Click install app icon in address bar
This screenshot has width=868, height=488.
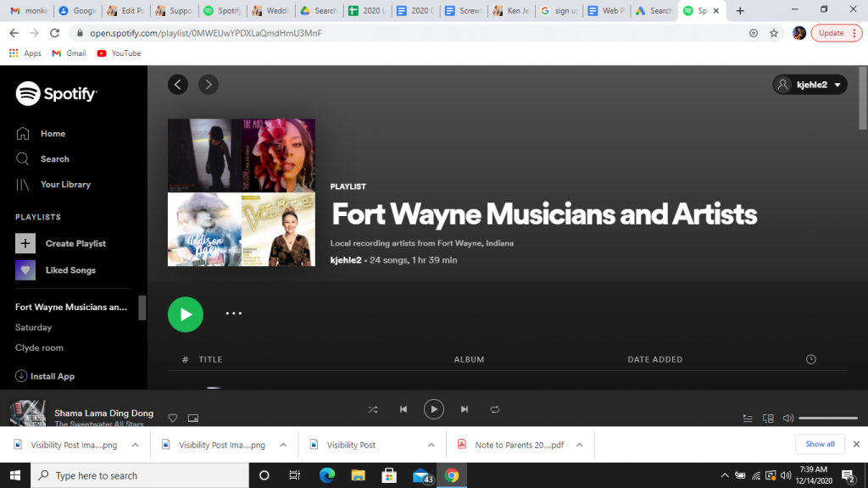pyautogui.click(x=754, y=33)
